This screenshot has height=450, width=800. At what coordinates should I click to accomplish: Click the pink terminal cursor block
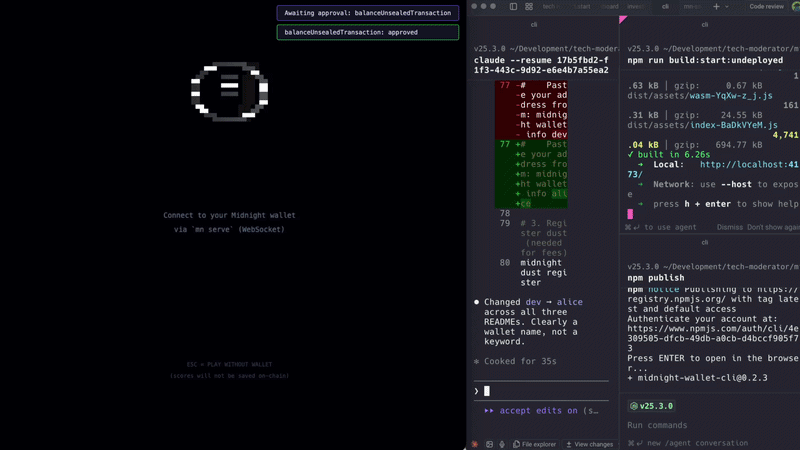point(630,214)
